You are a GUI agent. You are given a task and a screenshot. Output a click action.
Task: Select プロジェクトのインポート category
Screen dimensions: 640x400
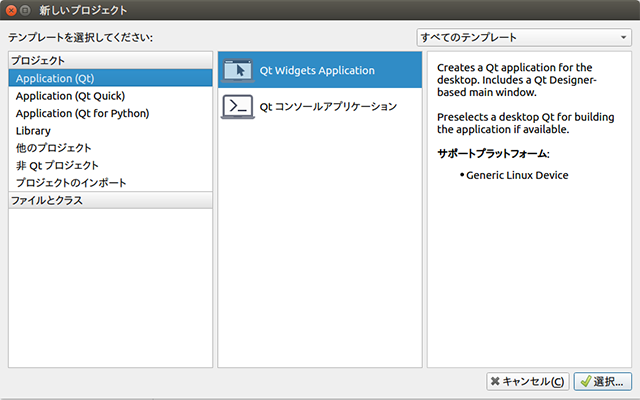click(110, 182)
